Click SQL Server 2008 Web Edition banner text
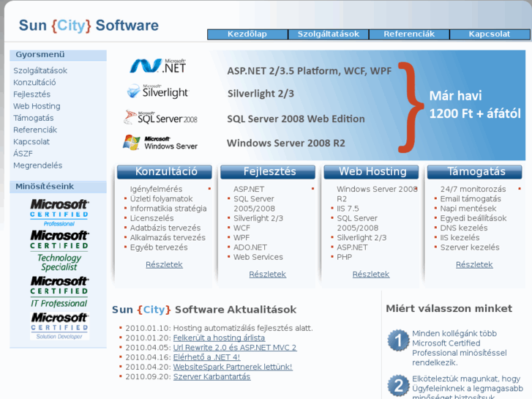Viewport: 532px width, 399px height. tap(296, 119)
